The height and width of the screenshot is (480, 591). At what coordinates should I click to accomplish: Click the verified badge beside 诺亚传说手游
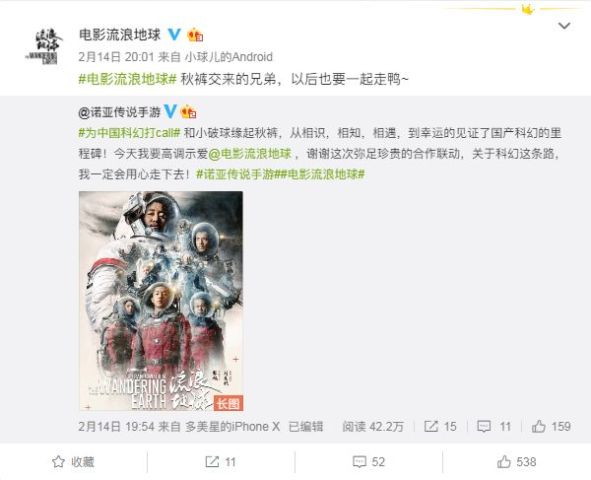coord(170,112)
